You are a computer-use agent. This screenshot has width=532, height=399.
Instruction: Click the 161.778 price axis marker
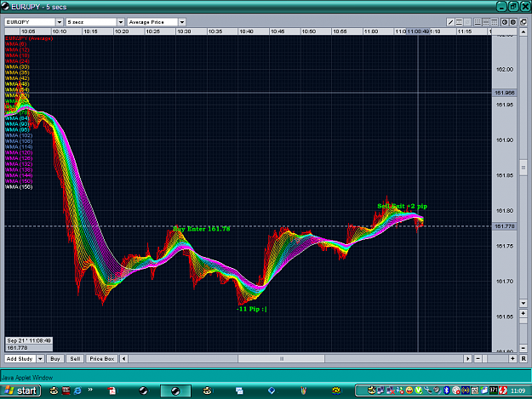505,226
